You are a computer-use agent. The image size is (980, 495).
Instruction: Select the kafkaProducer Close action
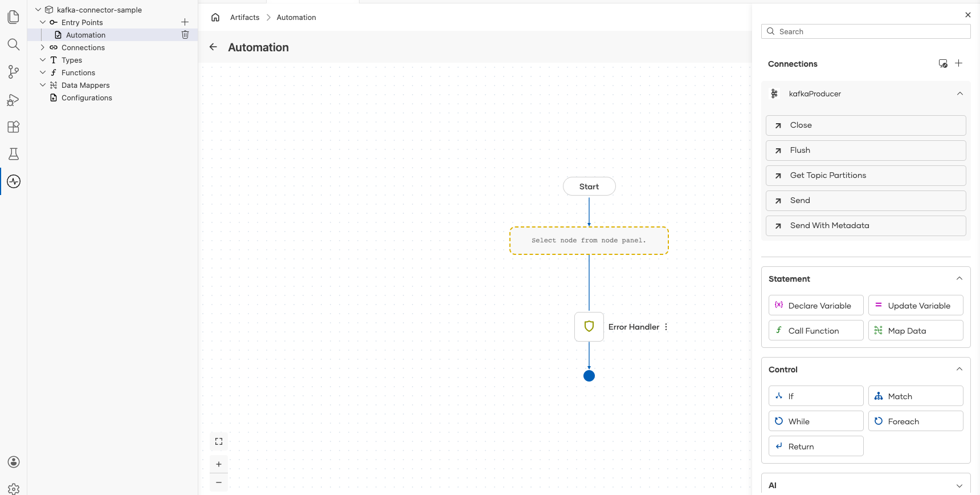tap(866, 125)
